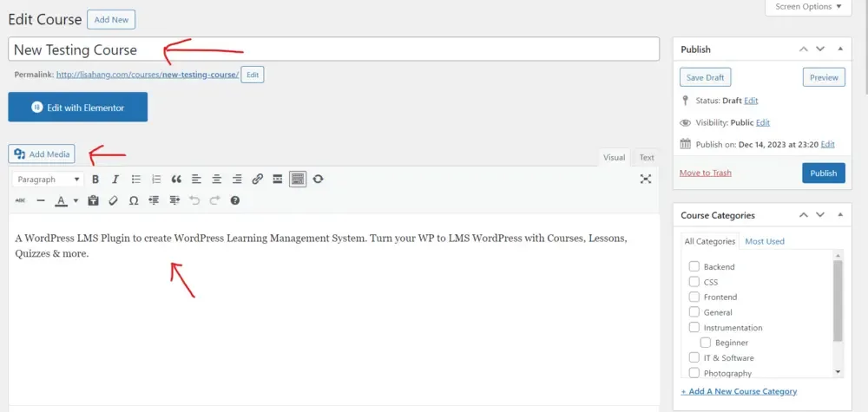Toggle bold formatting in editor toolbar
The width and height of the screenshot is (868, 412).
coord(95,180)
